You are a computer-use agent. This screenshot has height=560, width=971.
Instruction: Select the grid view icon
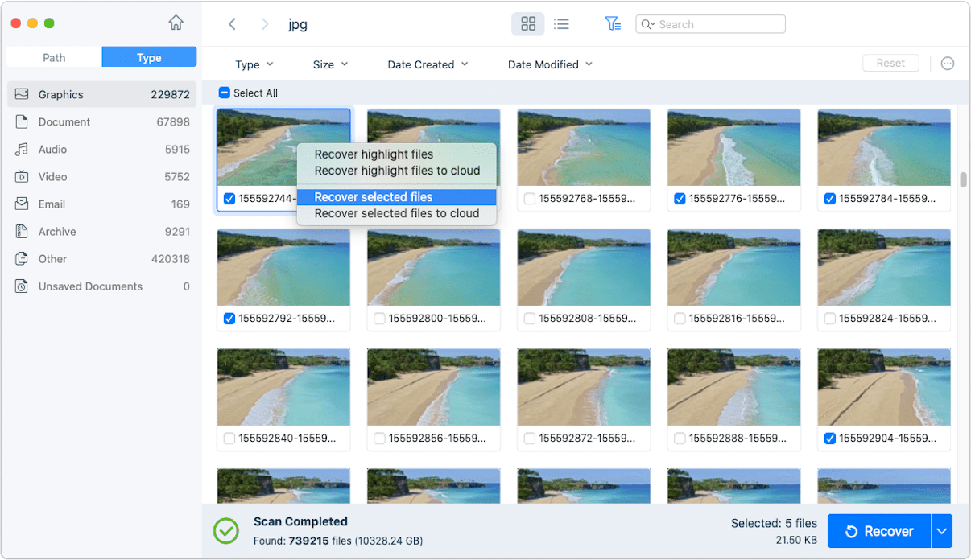pyautogui.click(x=527, y=24)
